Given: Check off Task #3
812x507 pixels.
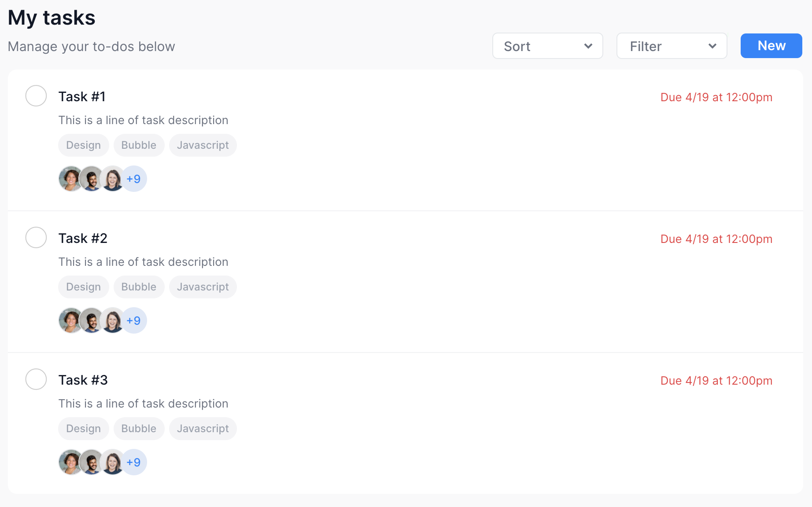Looking at the screenshot, I should (36, 379).
